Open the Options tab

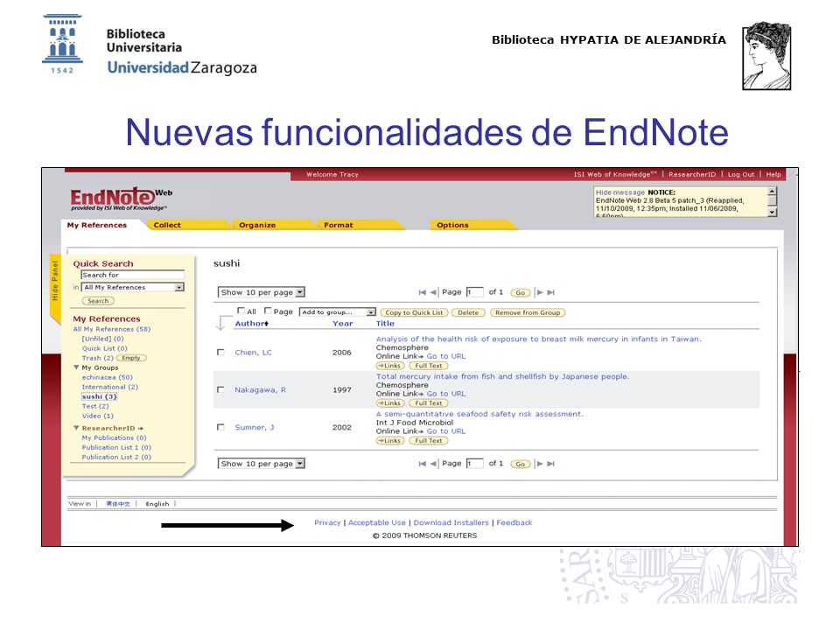click(452, 226)
